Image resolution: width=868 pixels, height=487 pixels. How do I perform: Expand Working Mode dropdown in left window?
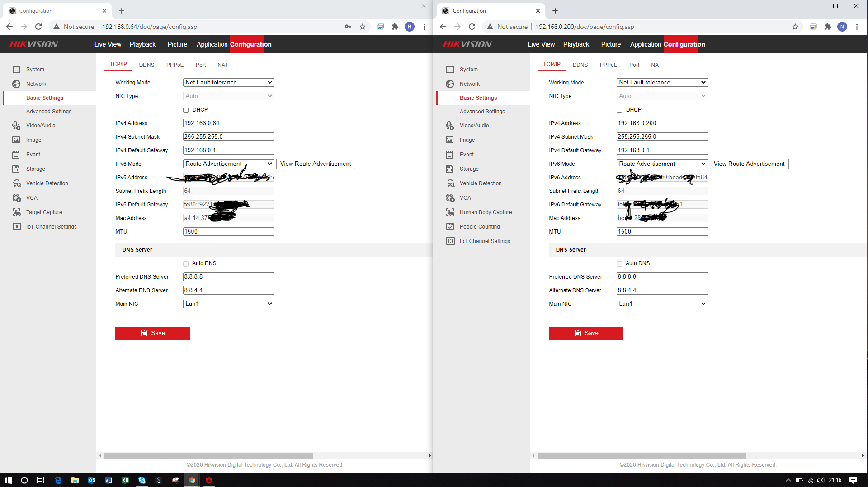tap(228, 83)
